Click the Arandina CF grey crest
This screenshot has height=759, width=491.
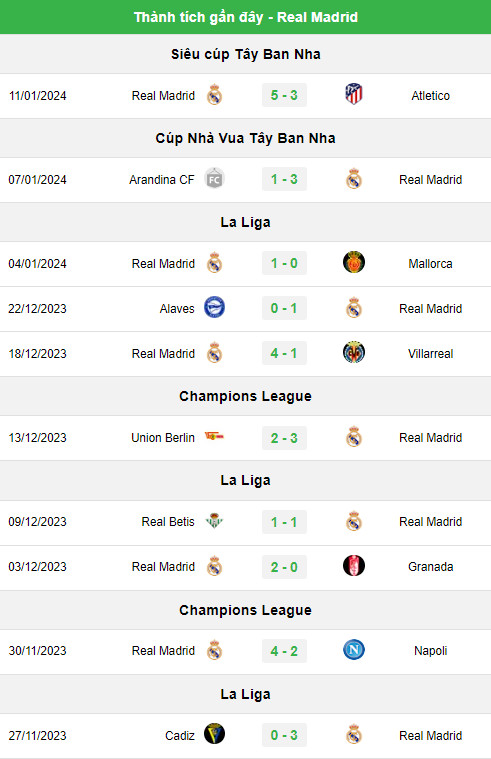(x=214, y=179)
